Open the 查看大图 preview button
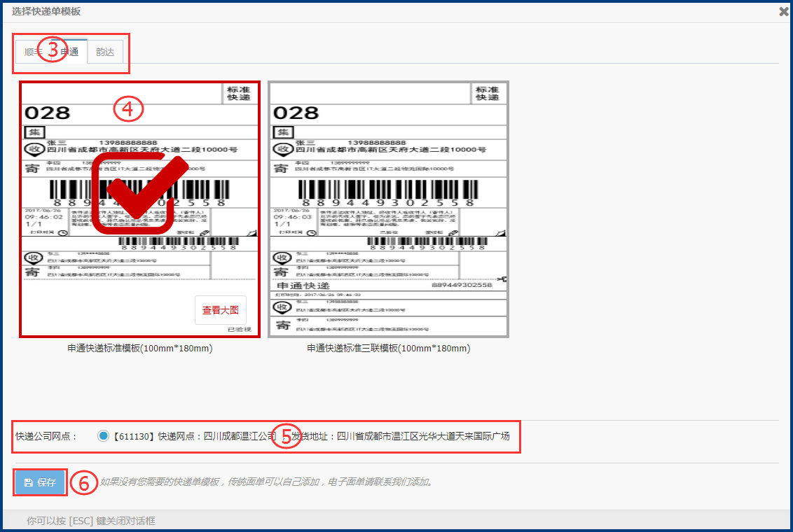The height and width of the screenshot is (532, 793). 221,309
